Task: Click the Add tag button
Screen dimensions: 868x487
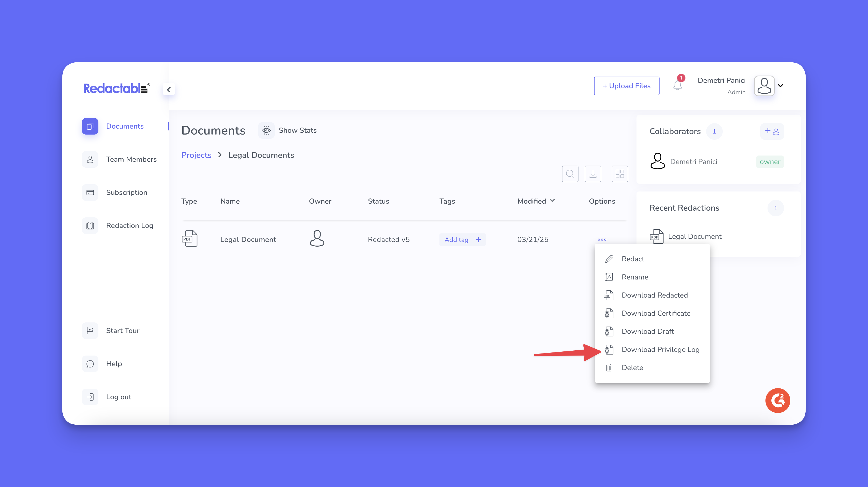Action: (462, 239)
